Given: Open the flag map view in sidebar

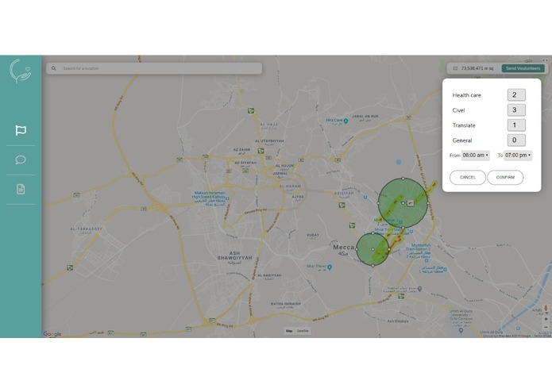Looking at the screenshot, I should pos(21,130).
